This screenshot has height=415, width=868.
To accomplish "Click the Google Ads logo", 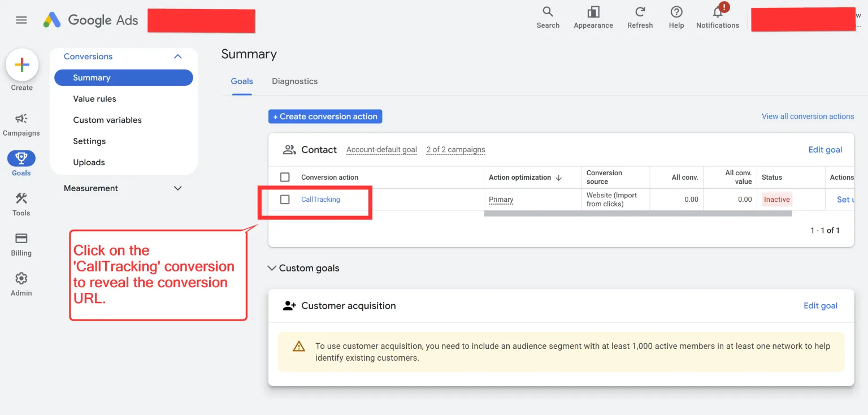I will point(91,20).
